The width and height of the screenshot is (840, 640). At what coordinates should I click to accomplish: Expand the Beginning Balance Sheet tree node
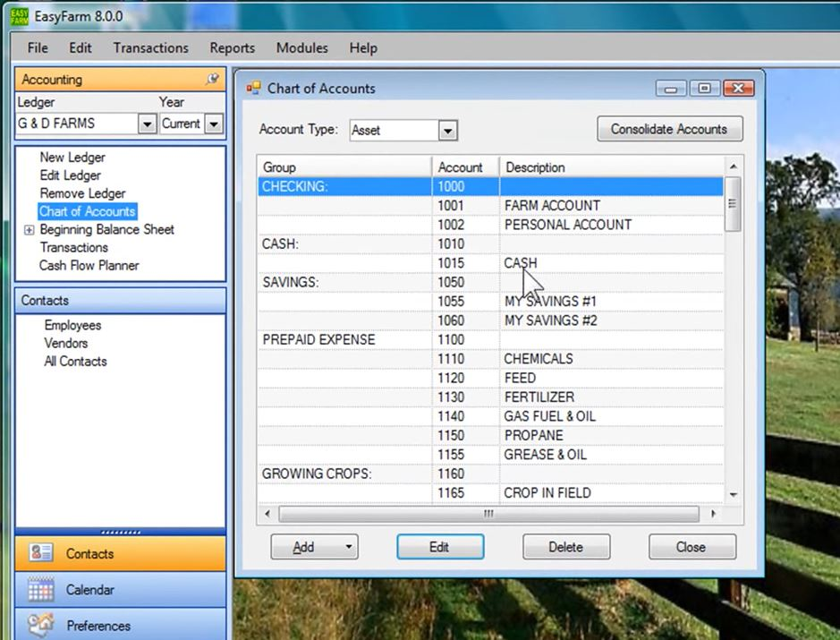[29, 230]
